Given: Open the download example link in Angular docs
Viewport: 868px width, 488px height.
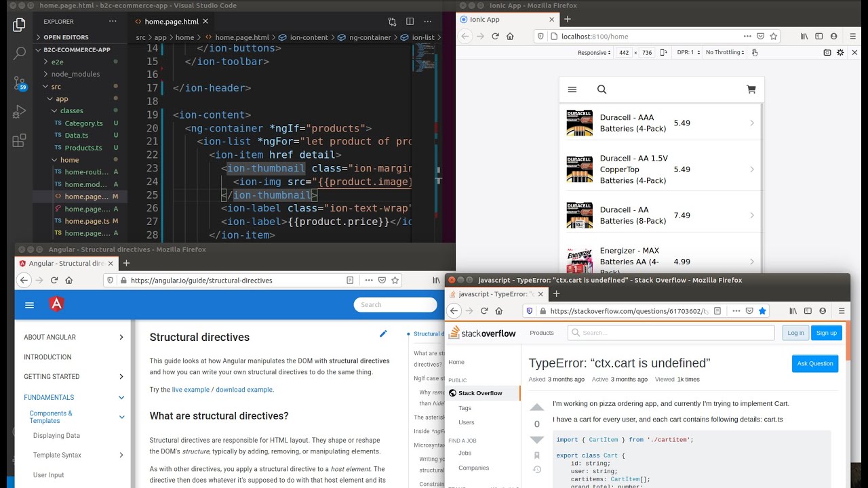Looking at the screenshot, I should click(x=245, y=390).
